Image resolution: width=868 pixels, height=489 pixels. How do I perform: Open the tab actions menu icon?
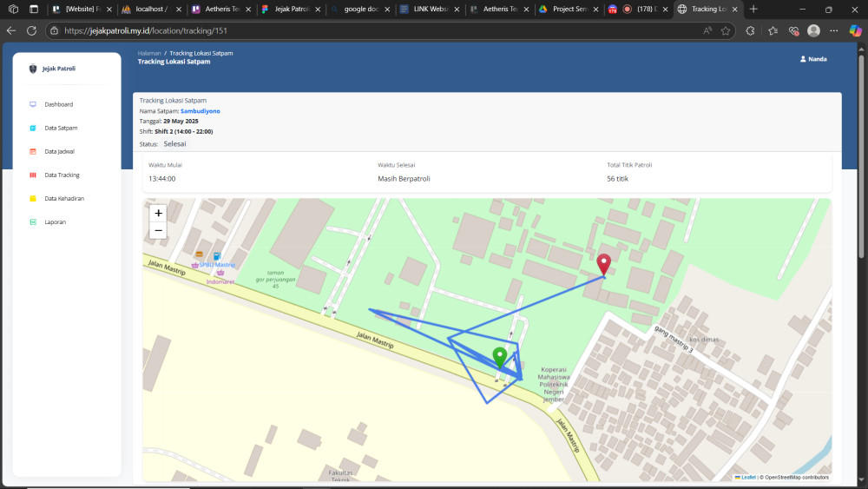click(x=34, y=9)
